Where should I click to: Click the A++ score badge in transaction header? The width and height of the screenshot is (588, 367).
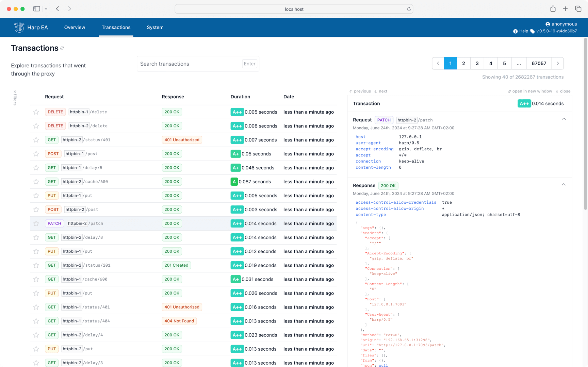pos(524,103)
